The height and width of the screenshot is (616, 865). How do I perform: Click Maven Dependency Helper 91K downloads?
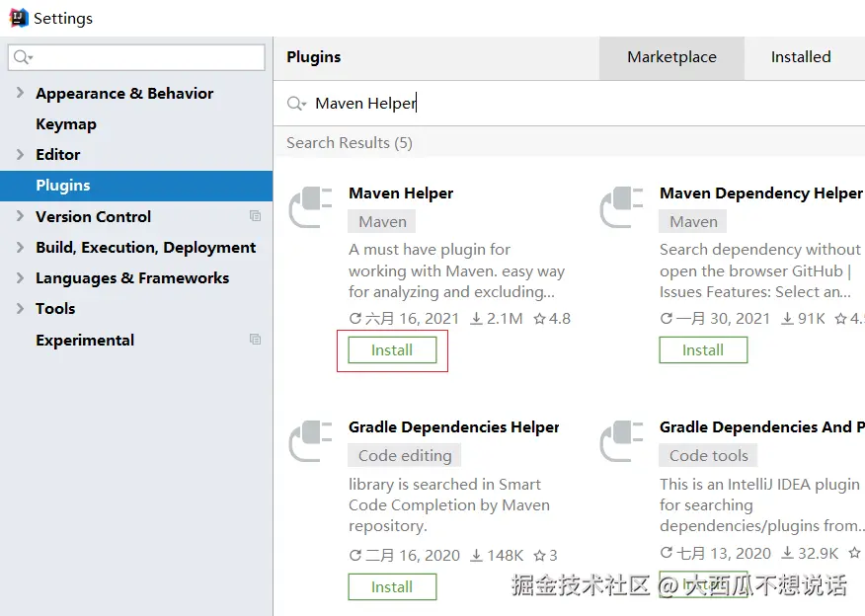[803, 319]
